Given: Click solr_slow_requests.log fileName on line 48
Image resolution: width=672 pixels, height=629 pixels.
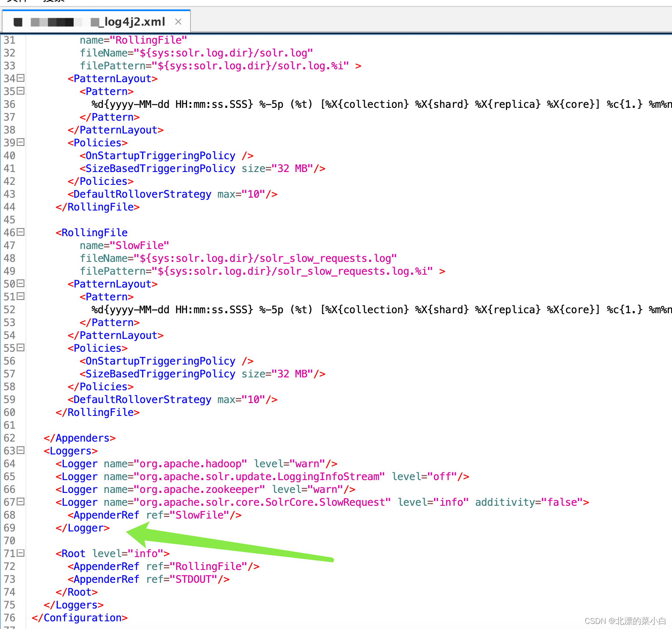Looking at the screenshot, I should [238, 258].
